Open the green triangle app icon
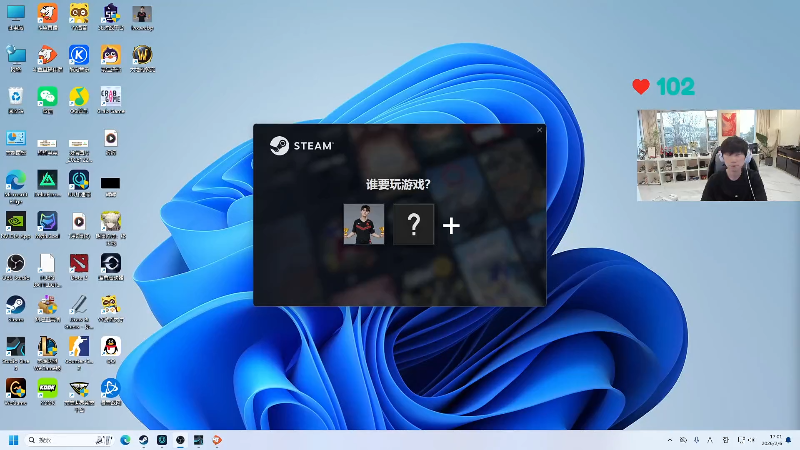Image resolution: width=800 pixels, height=450 pixels. [x=47, y=184]
